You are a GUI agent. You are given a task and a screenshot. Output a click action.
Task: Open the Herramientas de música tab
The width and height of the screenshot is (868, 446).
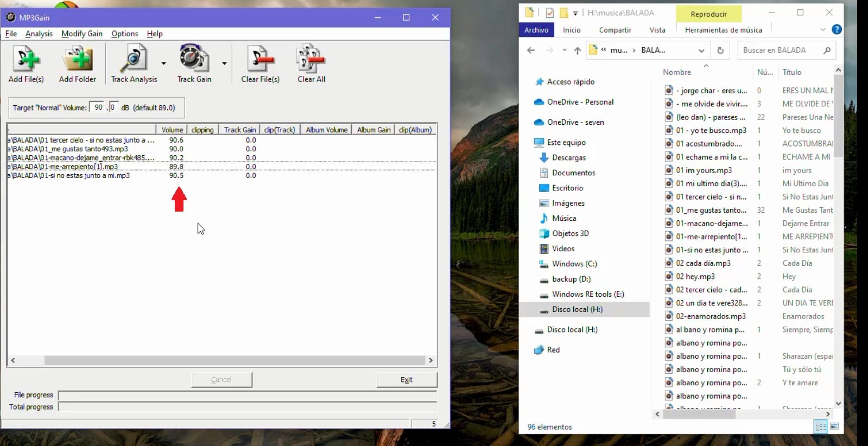coord(723,30)
